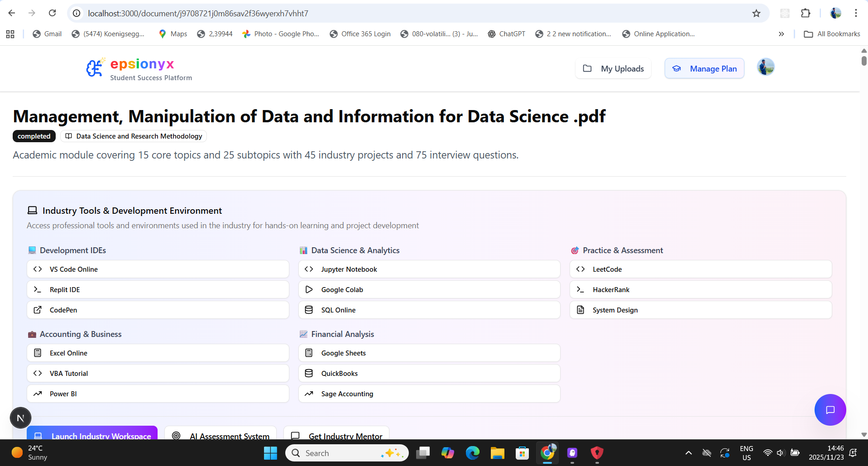Open the Chrome apps grid icon

pyautogui.click(x=10, y=34)
